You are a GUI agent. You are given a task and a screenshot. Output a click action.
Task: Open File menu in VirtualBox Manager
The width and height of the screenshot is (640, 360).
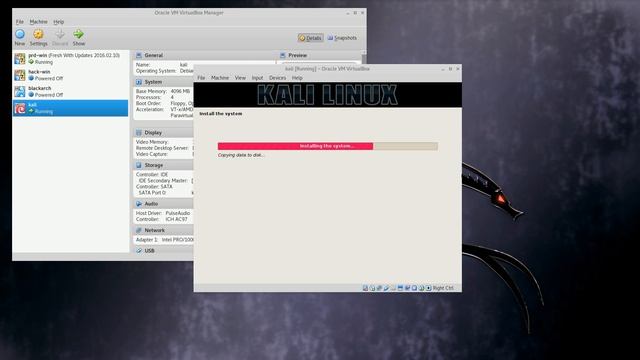(x=20, y=22)
